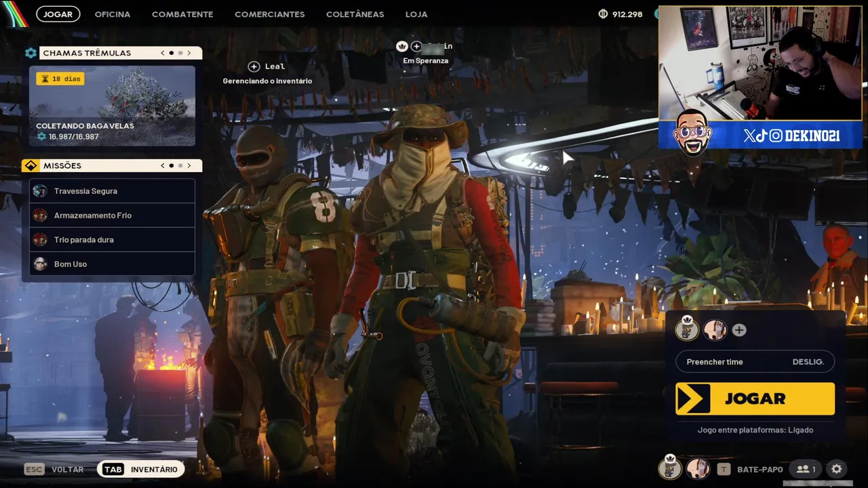The image size is (868, 488).
Task: Open the Bom Uso mission
Action: click(112, 264)
